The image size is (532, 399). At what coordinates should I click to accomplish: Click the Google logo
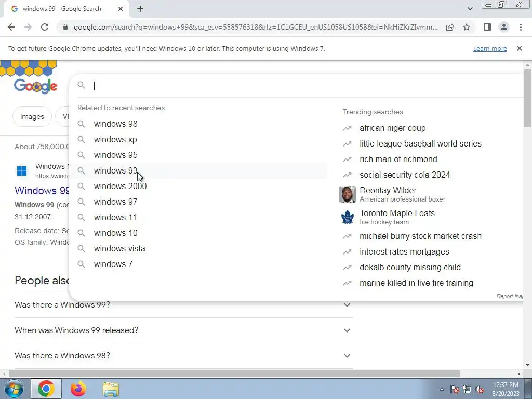point(36,86)
